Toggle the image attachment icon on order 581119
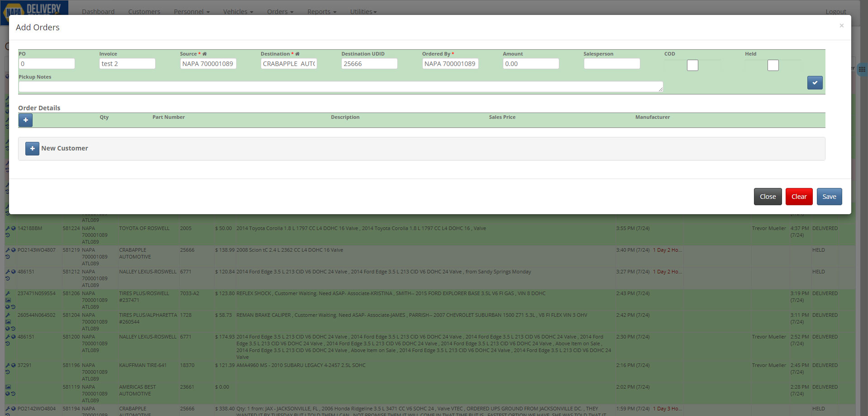Image resolution: width=868 pixels, height=416 pixels. 8,387
